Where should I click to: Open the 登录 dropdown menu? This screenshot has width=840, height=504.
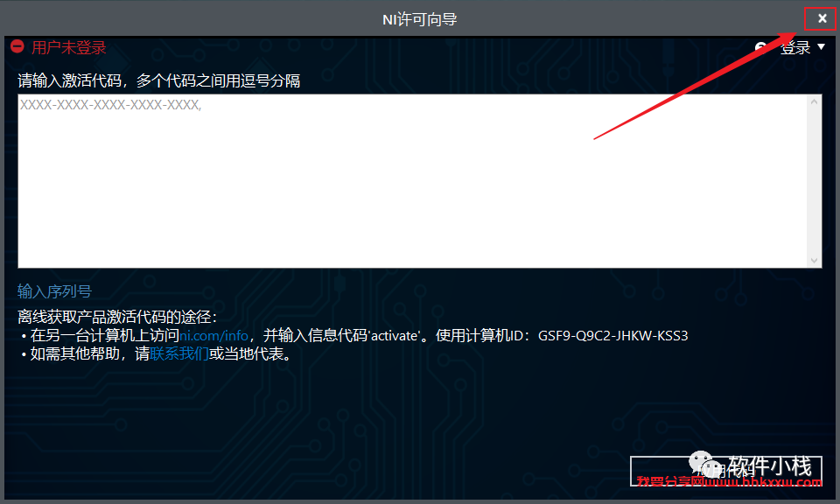[801, 47]
